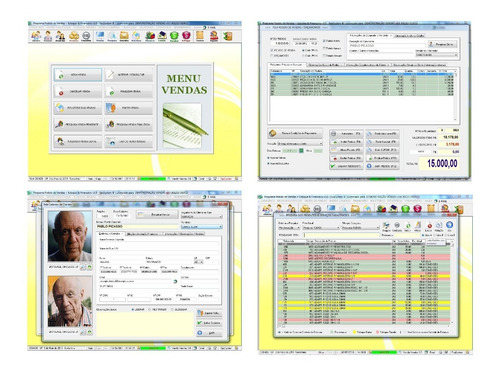The width and height of the screenshot is (500, 374).
Task: Click the upper Pablo Picasso photo thumbnail
Action: [70, 236]
